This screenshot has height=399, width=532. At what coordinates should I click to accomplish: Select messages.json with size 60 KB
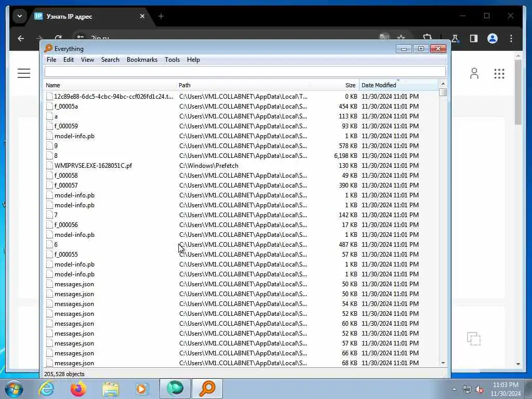(x=74, y=324)
